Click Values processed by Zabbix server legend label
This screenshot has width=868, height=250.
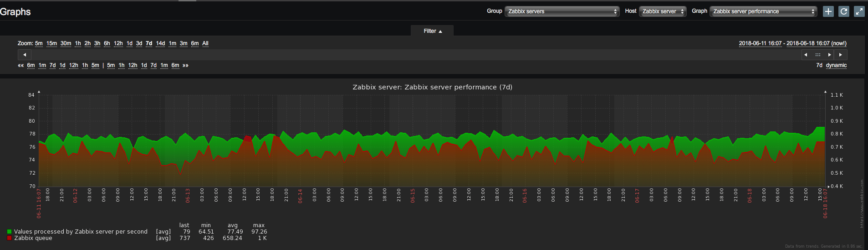coord(81,232)
